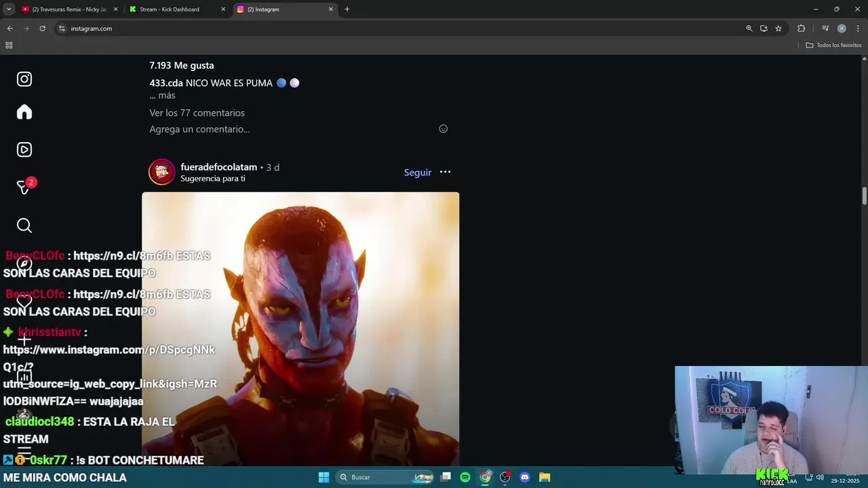Open Chrome extensions puzzle icon
The width and height of the screenshot is (868, 488).
click(801, 28)
